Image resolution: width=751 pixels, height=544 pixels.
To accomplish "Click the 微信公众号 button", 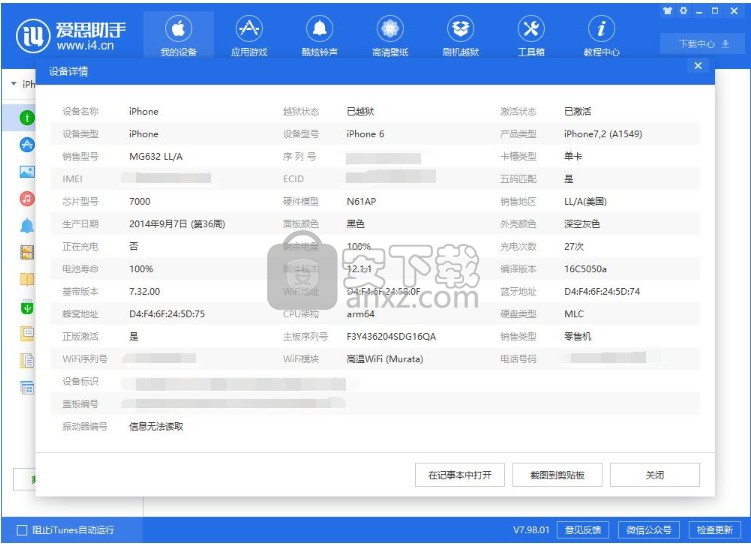I will (649, 530).
